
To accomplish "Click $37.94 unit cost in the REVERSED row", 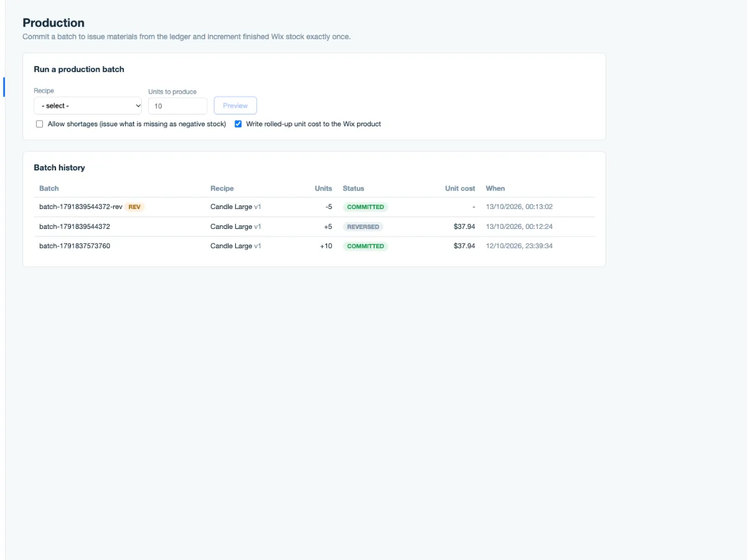I will 464,226.
